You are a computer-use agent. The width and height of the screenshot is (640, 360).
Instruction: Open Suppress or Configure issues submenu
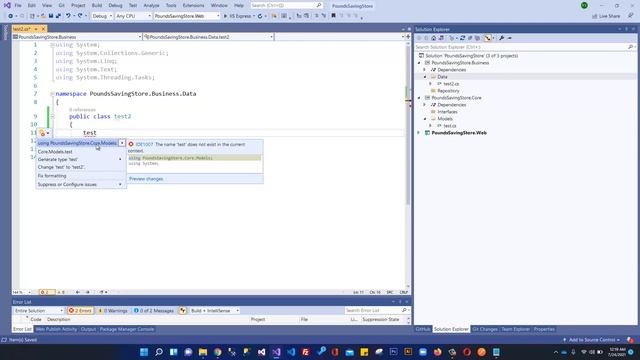point(80,184)
